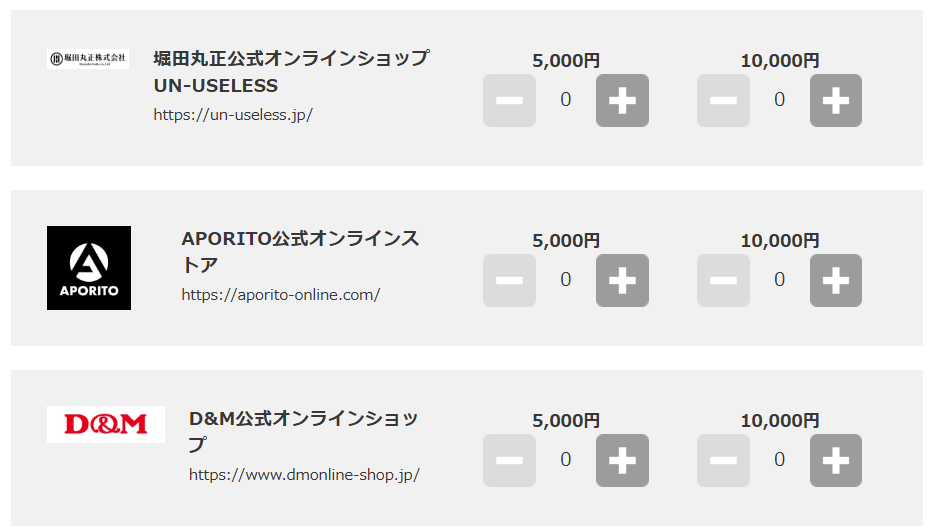Click the red D&M logo image
Image resolution: width=936 pixels, height=532 pixels.
tap(106, 424)
